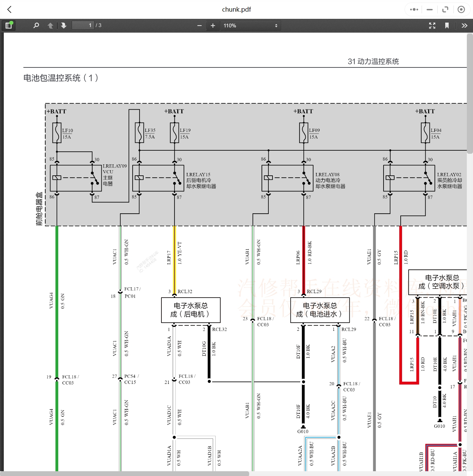The height and width of the screenshot is (476, 473).
Task: Click inside the page number field
Action: pos(83,25)
